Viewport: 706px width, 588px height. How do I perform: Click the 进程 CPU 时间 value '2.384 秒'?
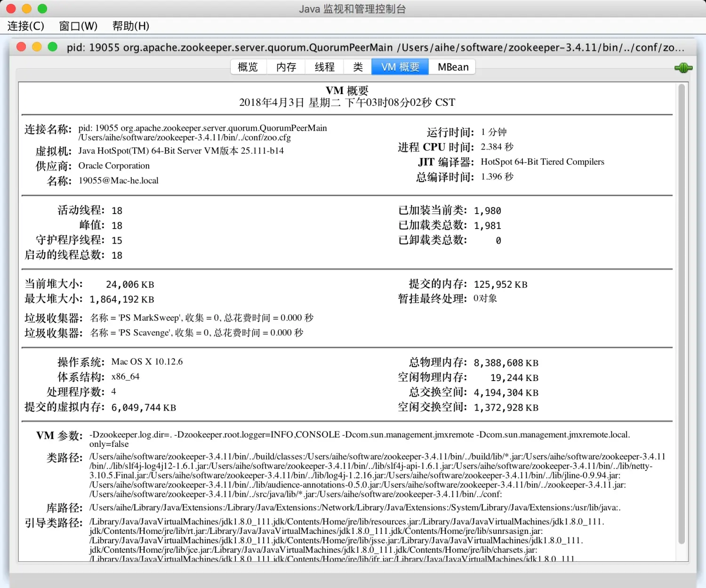[497, 147]
